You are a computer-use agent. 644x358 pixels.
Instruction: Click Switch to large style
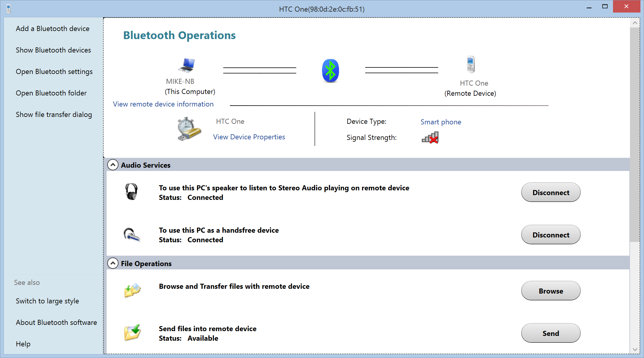[47, 301]
